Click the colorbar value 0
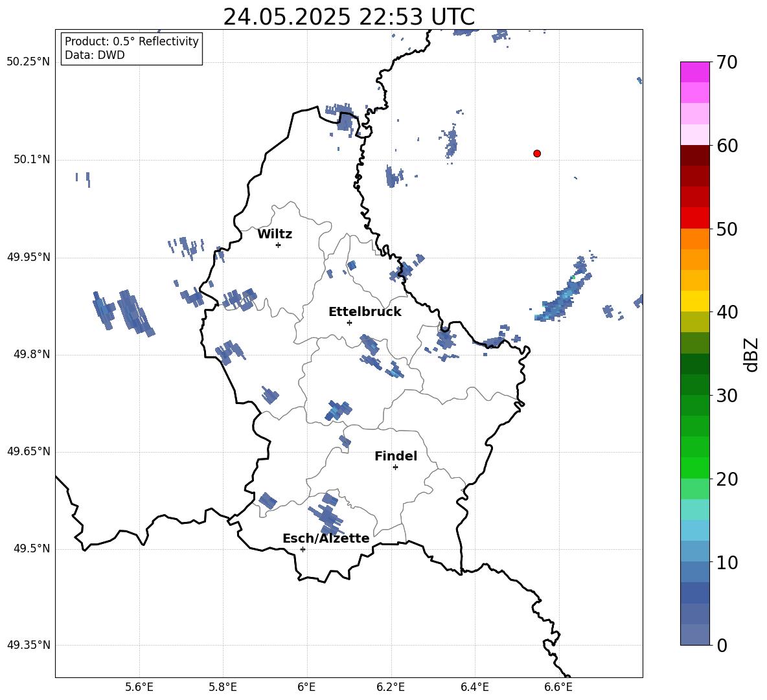Screen dimensions: 767x700 [x=722, y=645]
